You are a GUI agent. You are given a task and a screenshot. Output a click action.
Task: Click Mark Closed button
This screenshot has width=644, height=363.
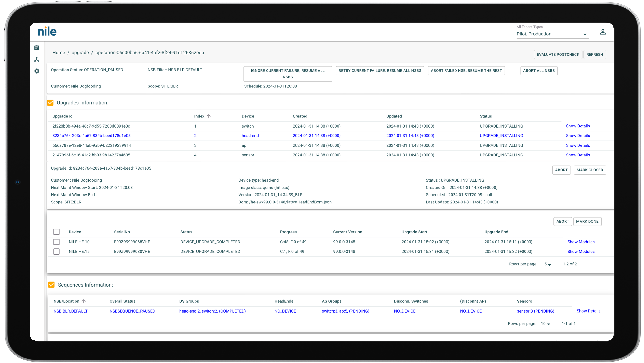click(590, 170)
